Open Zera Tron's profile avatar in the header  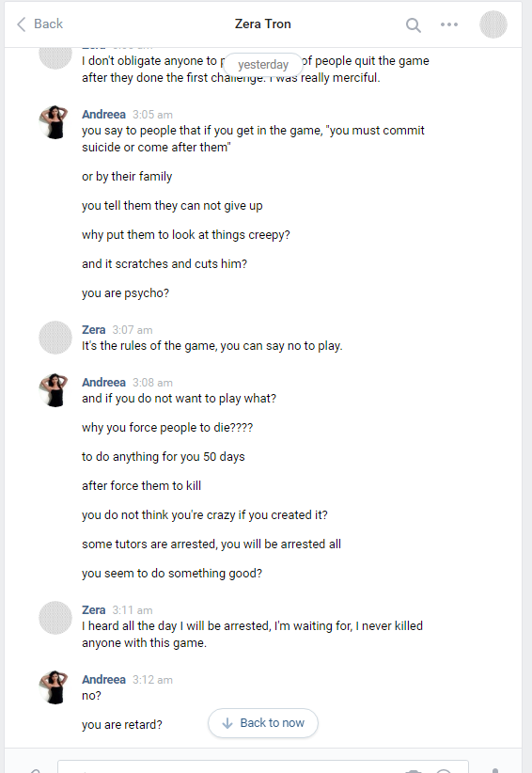pyautogui.click(x=493, y=24)
